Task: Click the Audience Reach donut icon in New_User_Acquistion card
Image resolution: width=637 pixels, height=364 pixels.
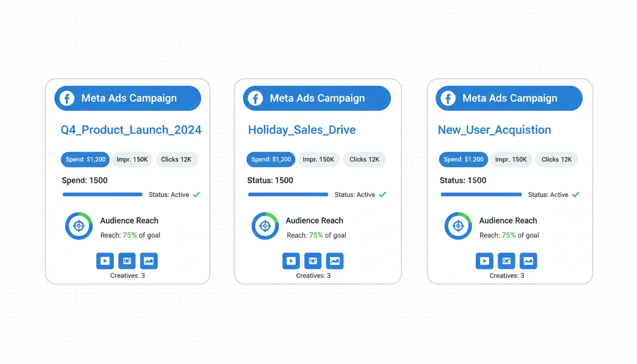Action: click(458, 226)
